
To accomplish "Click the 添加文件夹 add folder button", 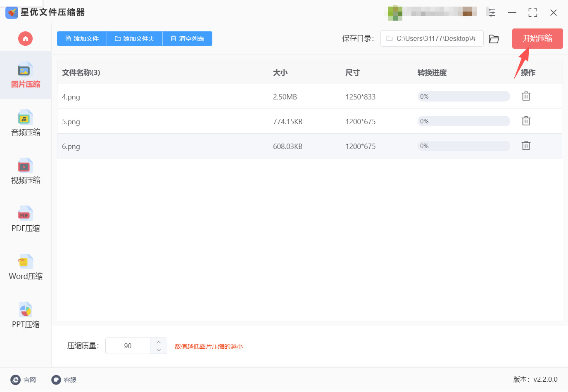I will 135,39.
